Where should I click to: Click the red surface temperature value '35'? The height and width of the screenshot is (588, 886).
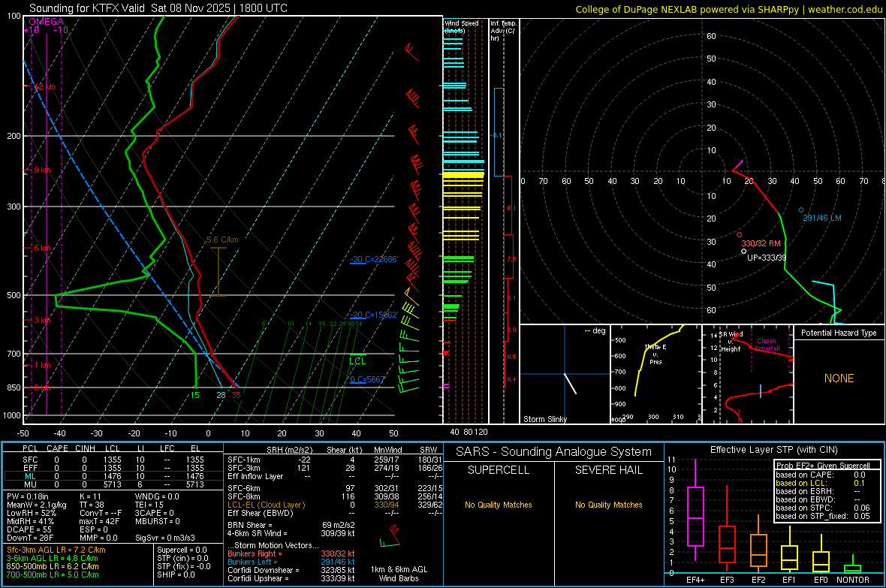pos(236,395)
